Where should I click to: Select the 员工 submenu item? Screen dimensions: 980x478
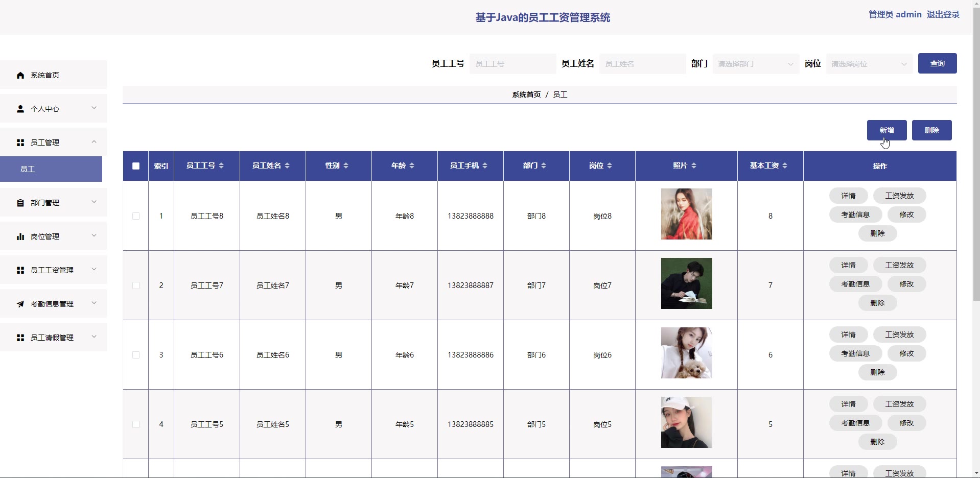[51, 169]
